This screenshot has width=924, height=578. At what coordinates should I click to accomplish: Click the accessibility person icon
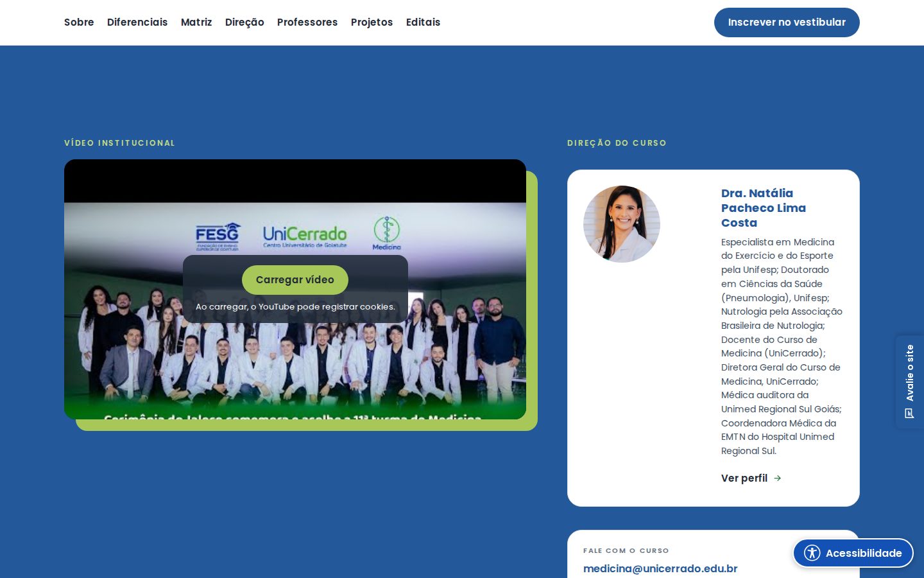click(812, 553)
